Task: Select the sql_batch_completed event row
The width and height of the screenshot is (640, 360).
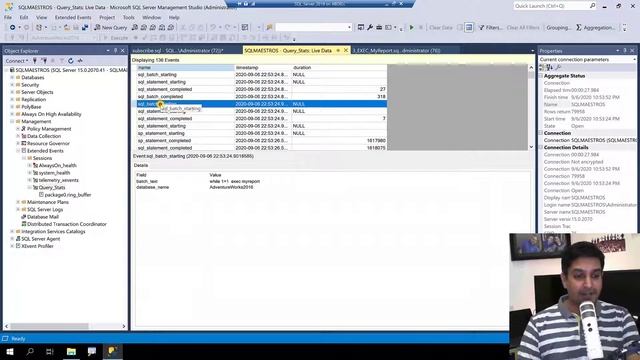Action: pos(261,97)
